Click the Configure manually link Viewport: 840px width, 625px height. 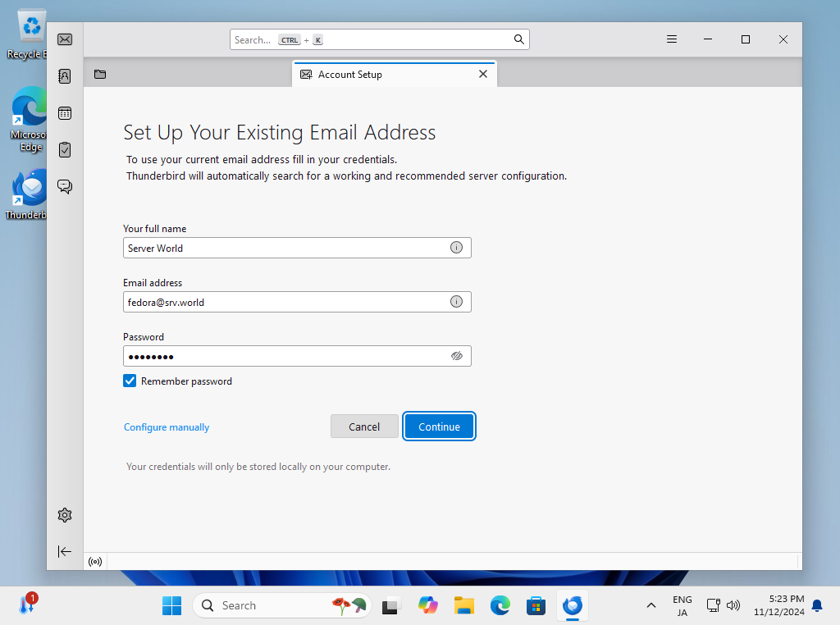point(167,427)
